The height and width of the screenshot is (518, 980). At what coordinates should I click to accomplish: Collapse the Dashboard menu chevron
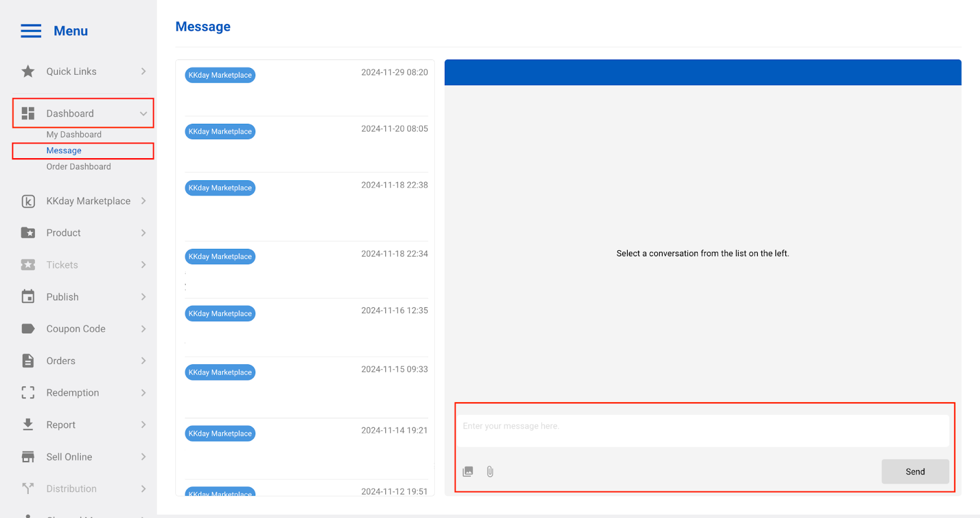pos(143,113)
